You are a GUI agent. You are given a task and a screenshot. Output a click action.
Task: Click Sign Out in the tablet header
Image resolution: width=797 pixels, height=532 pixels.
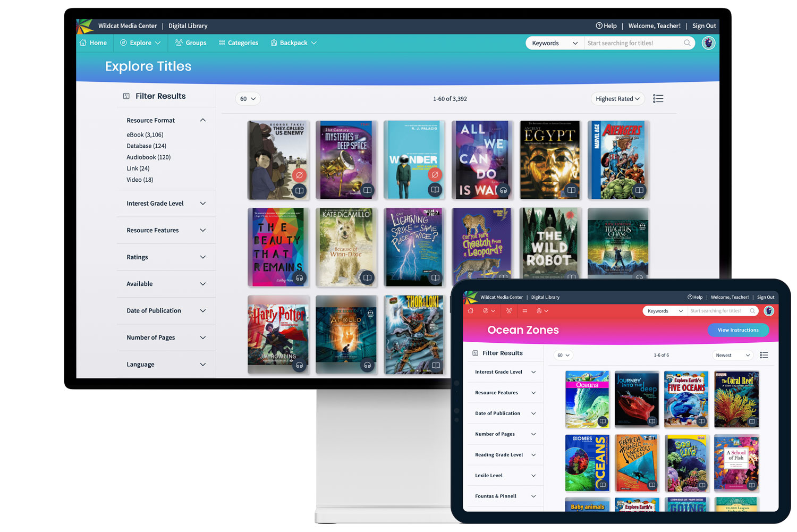point(766,297)
